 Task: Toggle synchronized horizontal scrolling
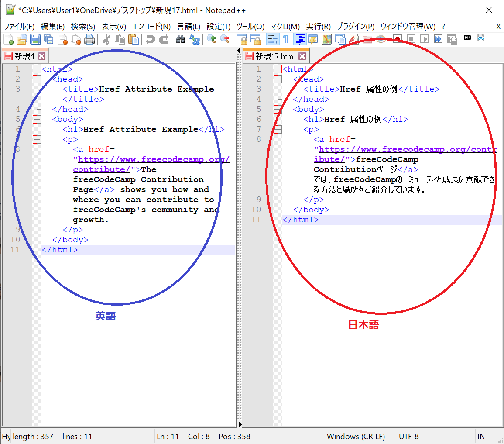click(x=256, y=39)
